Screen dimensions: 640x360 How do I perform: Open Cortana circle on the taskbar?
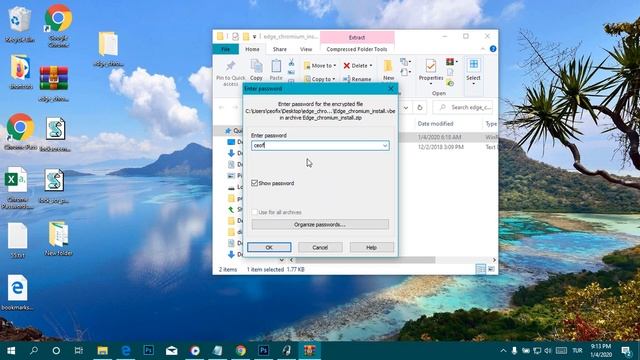point(56,351)
